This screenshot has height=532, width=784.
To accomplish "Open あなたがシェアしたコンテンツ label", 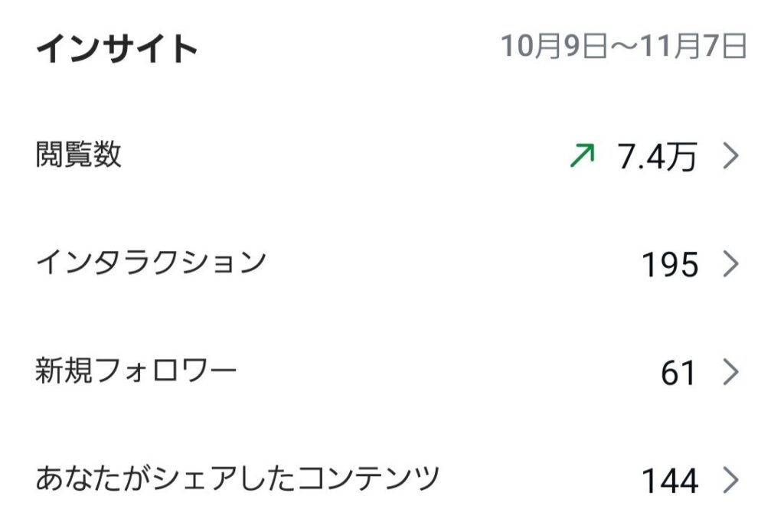I will pos(237,479).
